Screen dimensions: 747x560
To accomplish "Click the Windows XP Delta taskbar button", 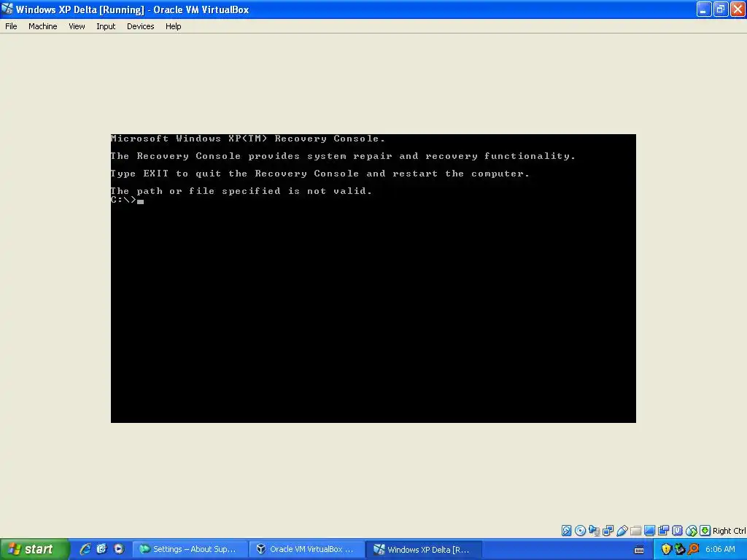I will click(425, 549).
